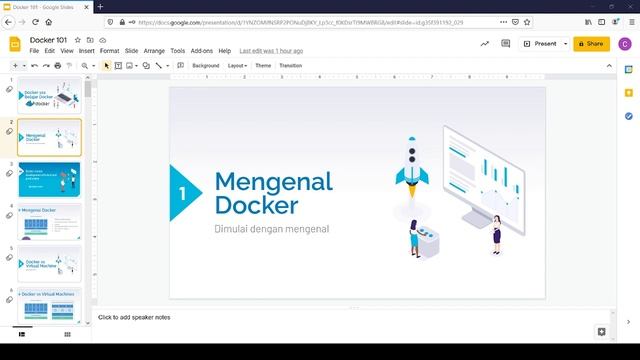Image resolution: width=640 pixels, height=360 pixels.
Task: Reload the browser page
Action: [36, 22]
